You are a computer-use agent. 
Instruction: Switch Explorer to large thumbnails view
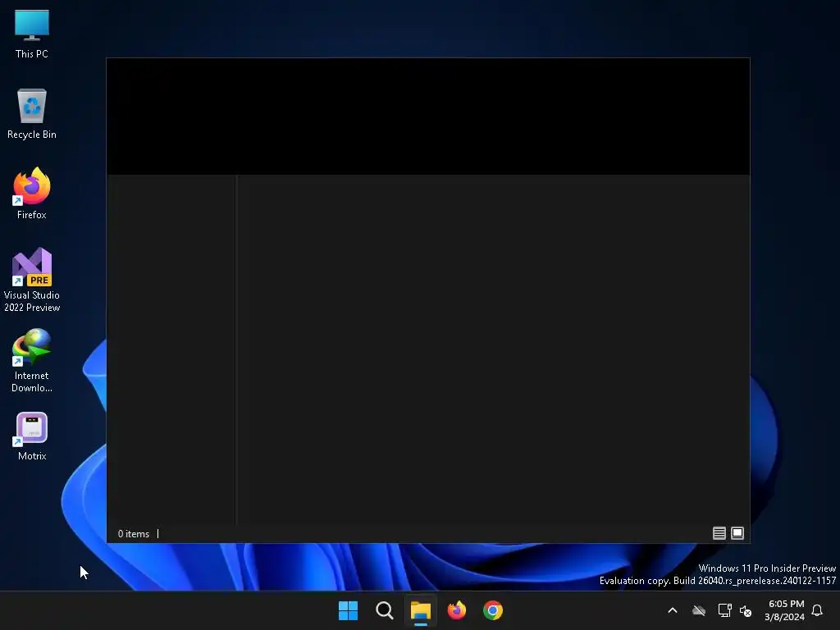(x=737, y=533)
